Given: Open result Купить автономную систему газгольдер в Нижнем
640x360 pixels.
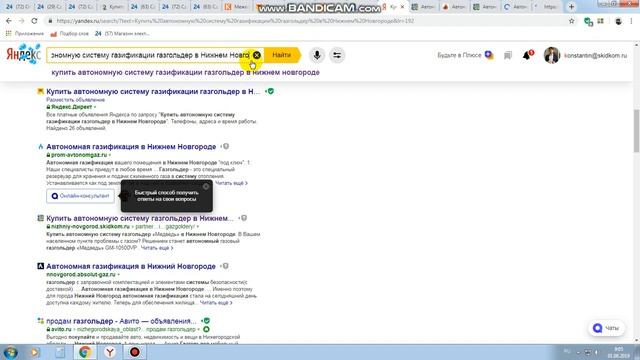Looking at the screenshot, I should tap(140, 218).
